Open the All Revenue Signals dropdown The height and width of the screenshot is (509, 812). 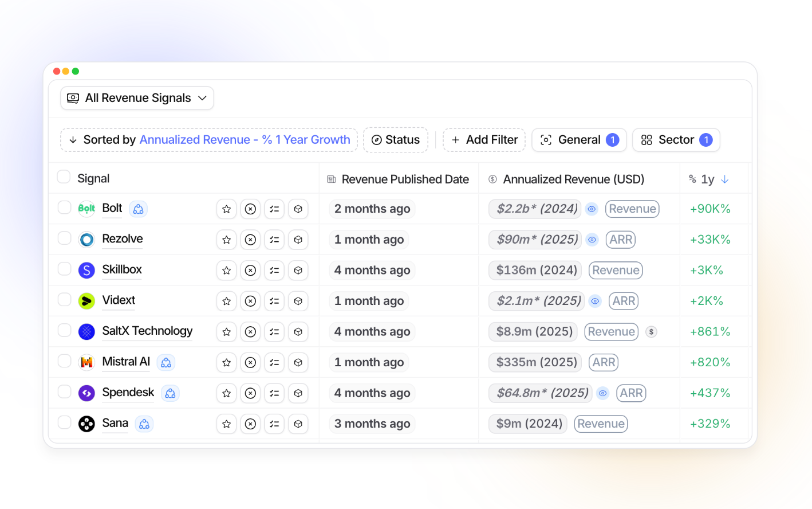pos(137,98)
